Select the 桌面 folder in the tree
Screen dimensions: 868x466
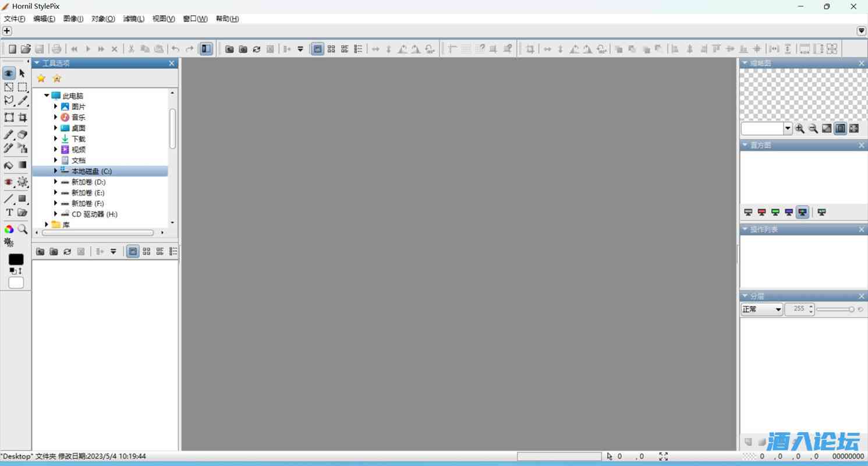coord(78,128)
